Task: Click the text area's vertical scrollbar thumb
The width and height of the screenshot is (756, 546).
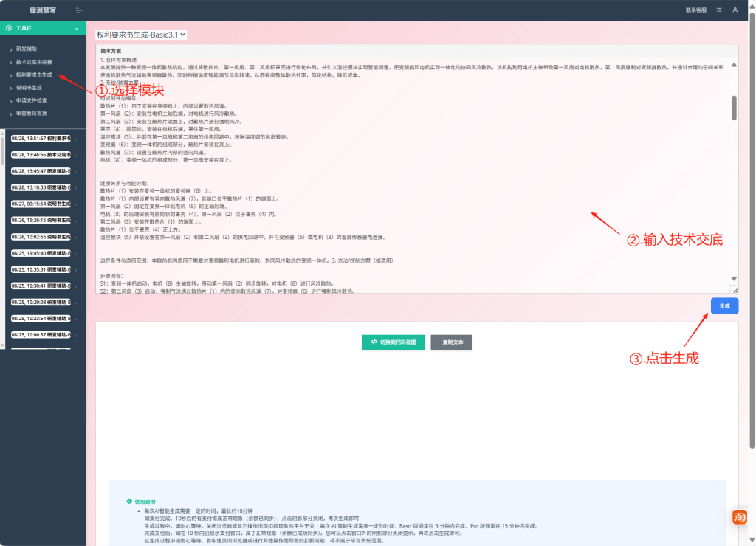Action: (734, 108)
